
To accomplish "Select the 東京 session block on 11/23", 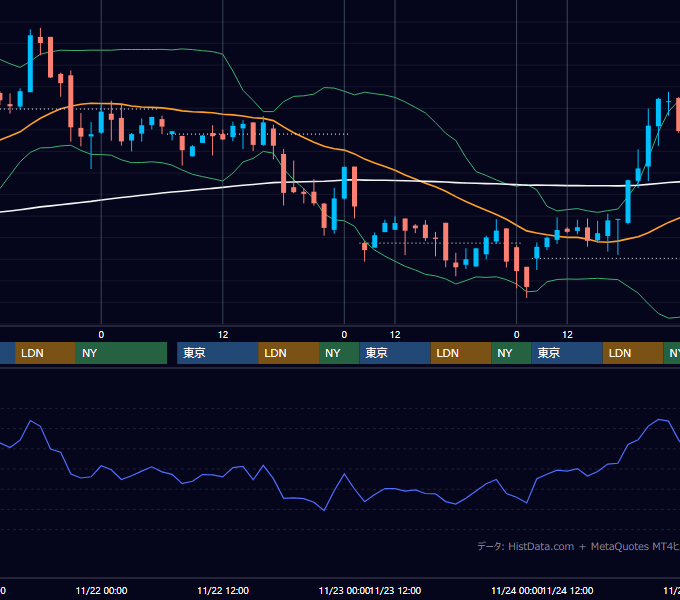I will pyautogui.click(x=395, y=353).
